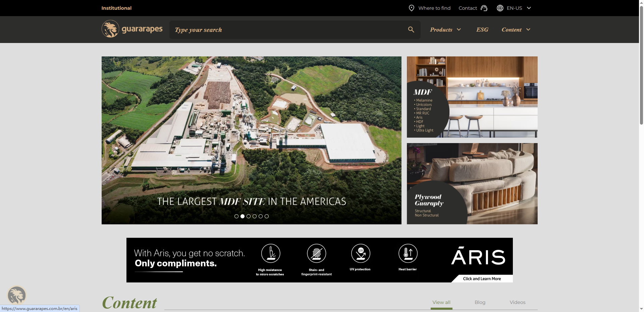Select the last carousel slide dot
This screenshot has width=644, height=312.
click(x=267, y=216)
